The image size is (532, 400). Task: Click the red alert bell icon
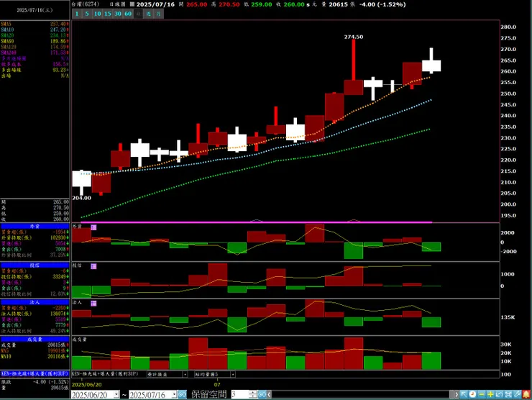526,394
